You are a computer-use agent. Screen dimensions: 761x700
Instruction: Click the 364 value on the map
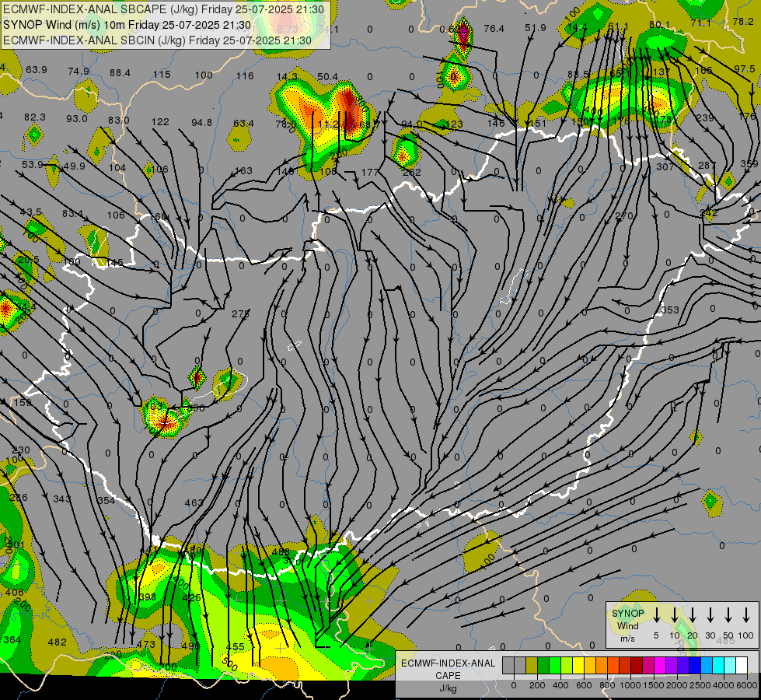point(12,640)
